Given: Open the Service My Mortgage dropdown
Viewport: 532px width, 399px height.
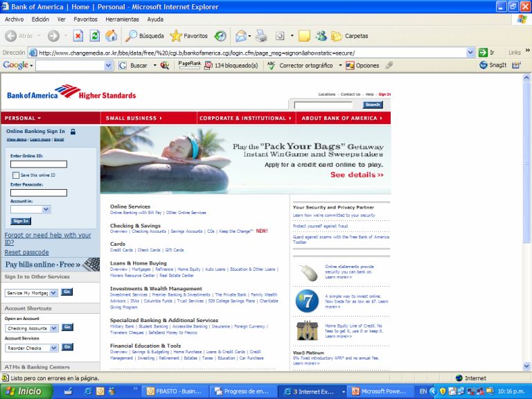Looking at the screenshot, I should (x=53, y=293).
